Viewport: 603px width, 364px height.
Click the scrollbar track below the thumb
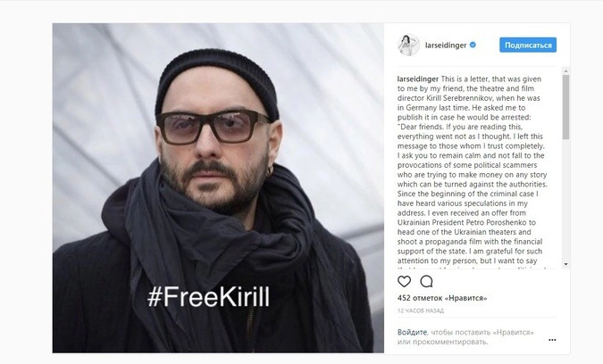[565, 200]
